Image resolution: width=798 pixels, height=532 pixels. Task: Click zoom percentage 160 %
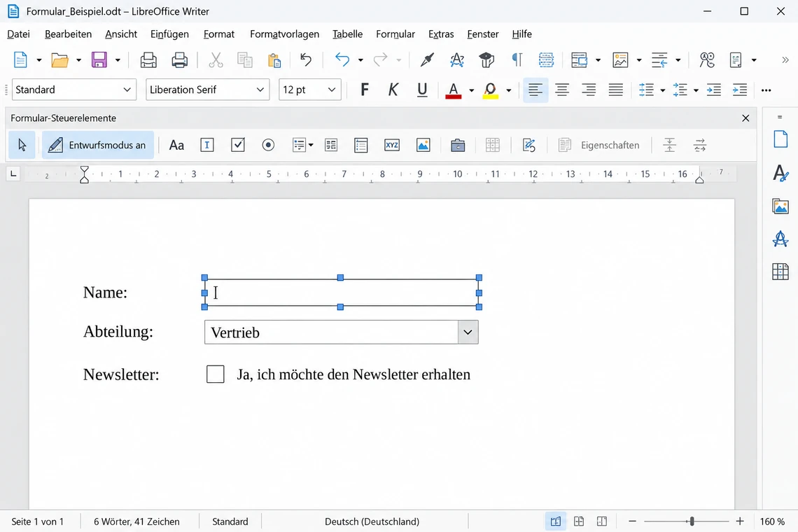click(x=772, y=521)
